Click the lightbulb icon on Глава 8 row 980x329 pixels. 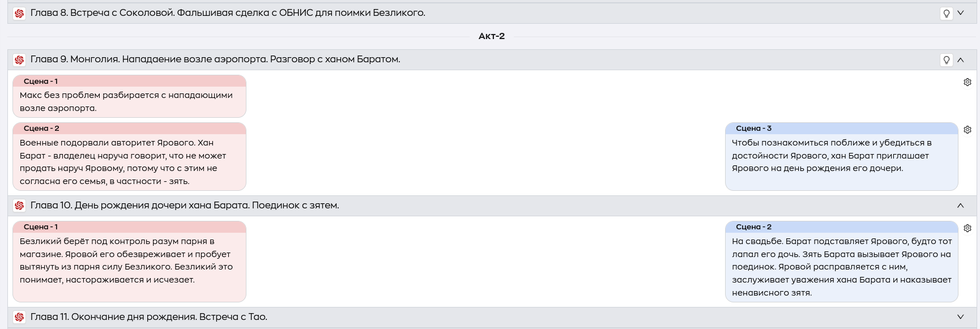(947, 13)
